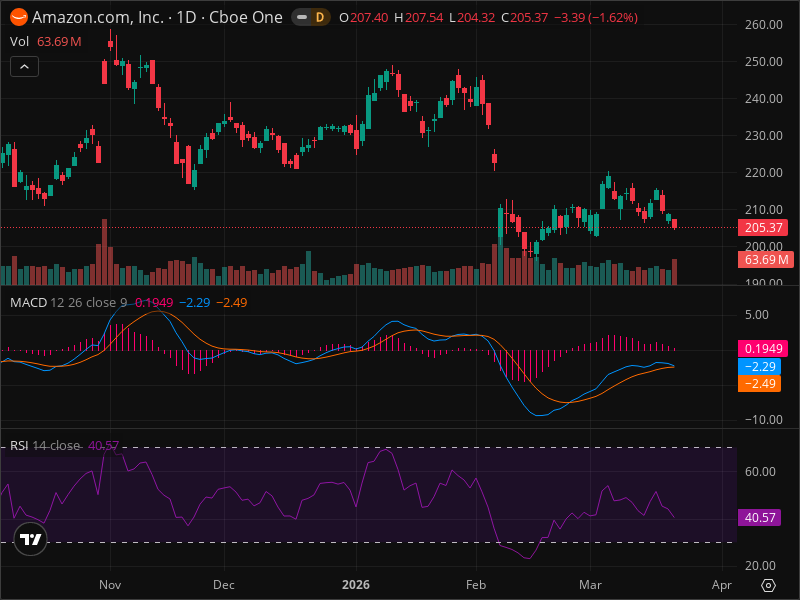Click the 2026 time axis label
Screen dimensions: 800x600
[x=356, y=585]
